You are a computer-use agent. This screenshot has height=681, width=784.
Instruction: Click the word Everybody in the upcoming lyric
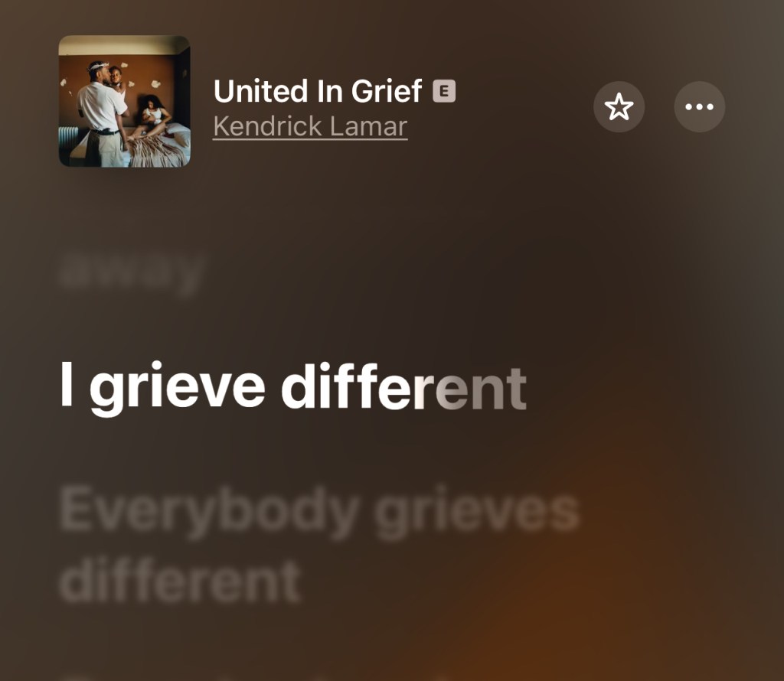(x=210, y=512)
